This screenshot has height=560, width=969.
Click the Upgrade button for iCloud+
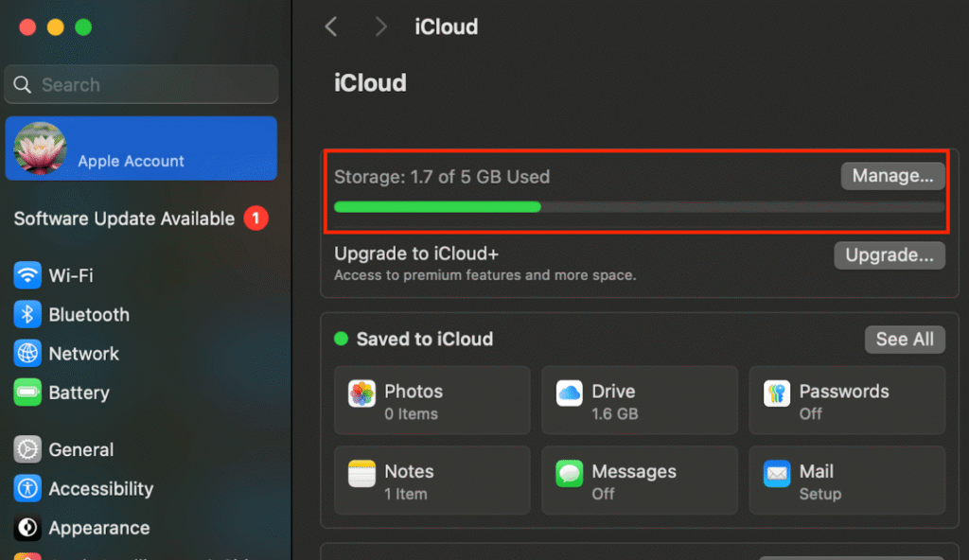coord(890,255)
